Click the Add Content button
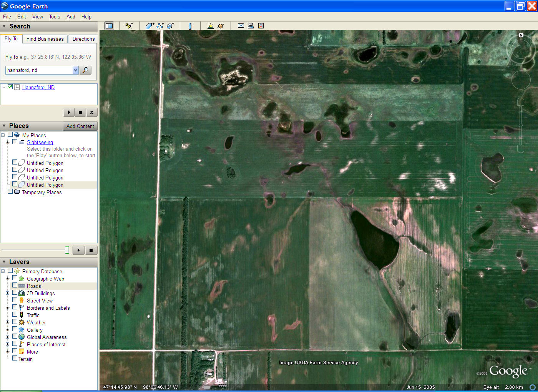 pyautogui.click(x=80, y=126)
